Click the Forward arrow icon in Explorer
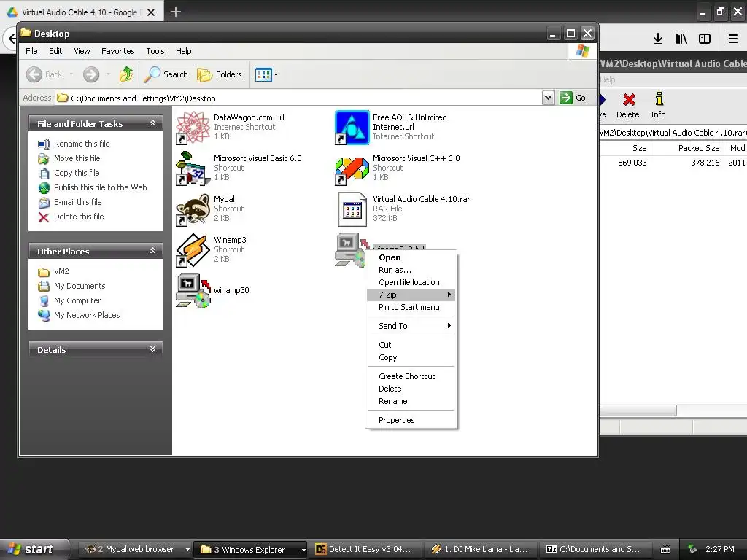This screenshot has height=560, width=747. pos(91,74)
